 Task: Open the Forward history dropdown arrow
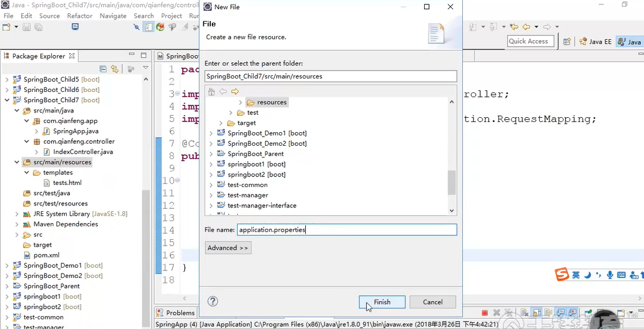[x=557, y=27]
